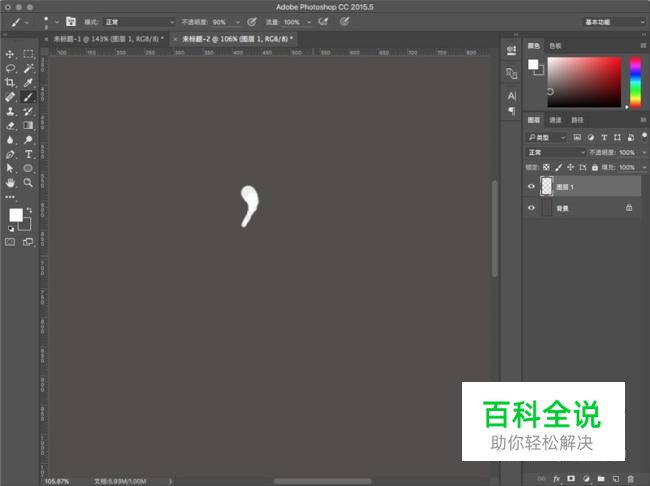Open the layer opacity 100% dropdown
This screenshot has width=650, height=486.
pos(644,153)
